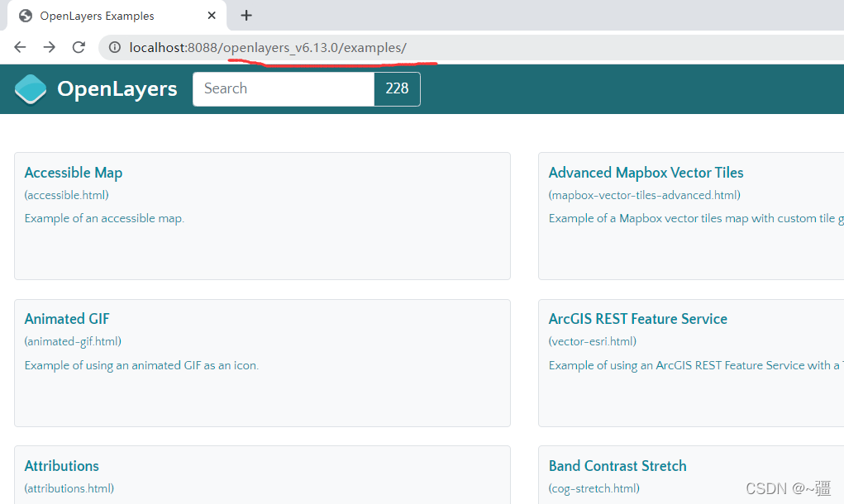
Task: Click the browser back arrow
Action: coord(20,47)
